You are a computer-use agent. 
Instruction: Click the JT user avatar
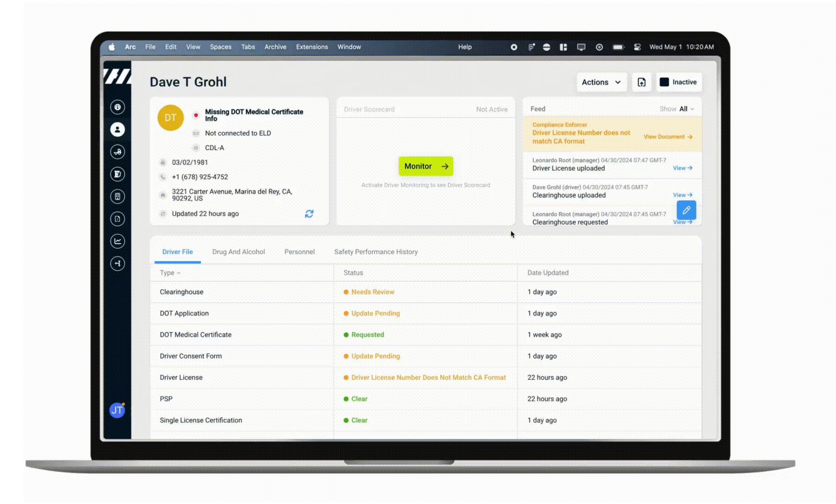(x=117, y=410)
